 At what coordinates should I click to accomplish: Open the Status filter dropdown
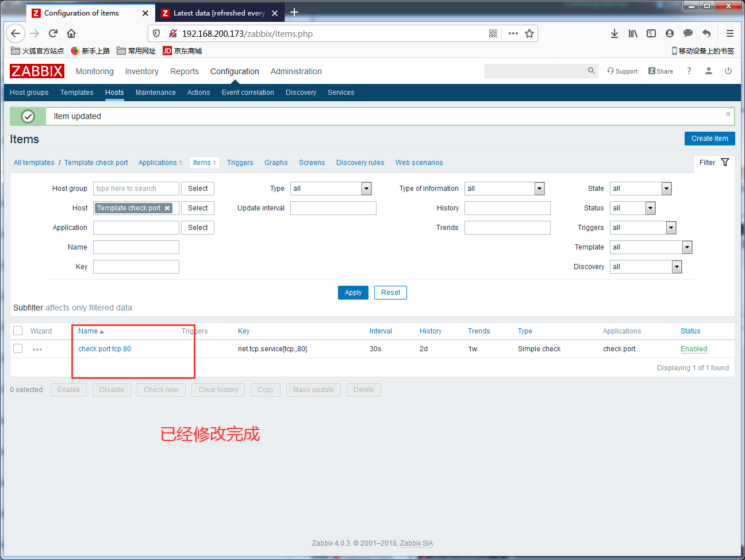coord(633,208)
